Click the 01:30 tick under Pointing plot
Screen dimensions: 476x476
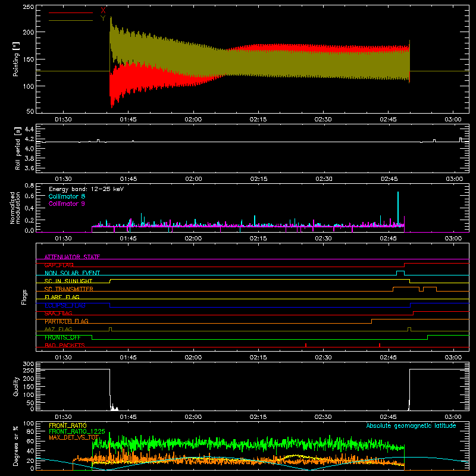[63, 120]
